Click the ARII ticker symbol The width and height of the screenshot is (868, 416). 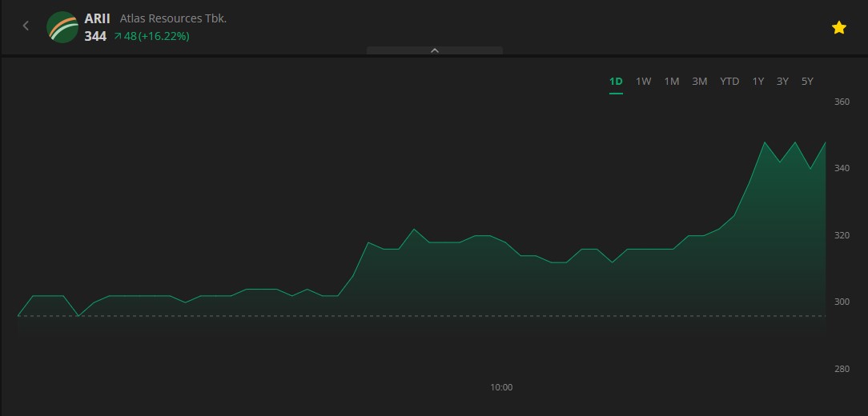(x=98, y=18)
